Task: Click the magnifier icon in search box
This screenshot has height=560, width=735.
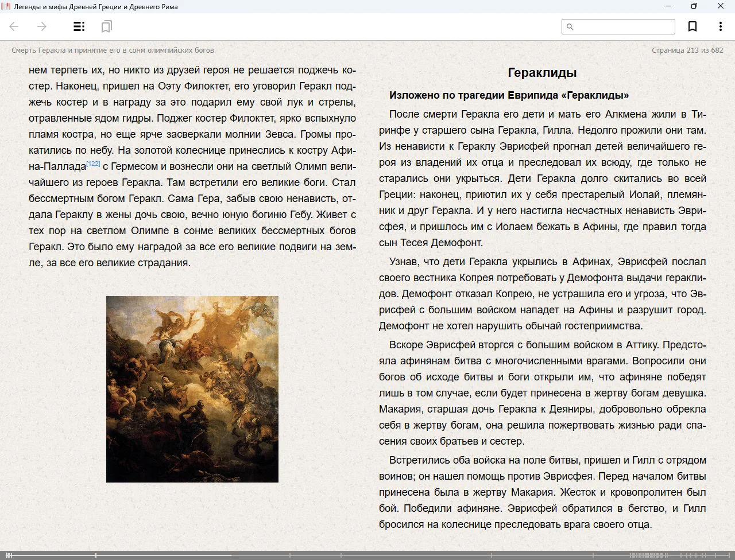Action: point(570,27)
